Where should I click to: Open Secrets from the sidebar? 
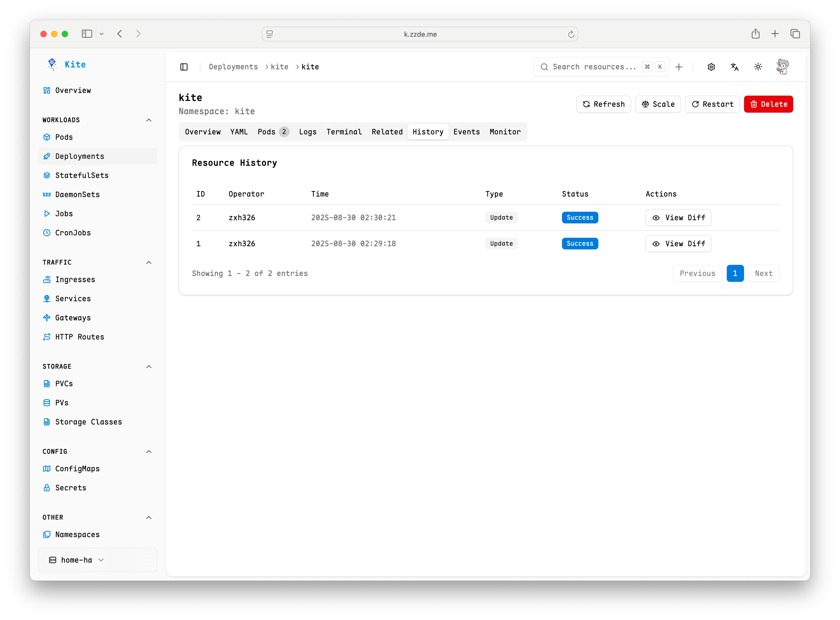71,488
